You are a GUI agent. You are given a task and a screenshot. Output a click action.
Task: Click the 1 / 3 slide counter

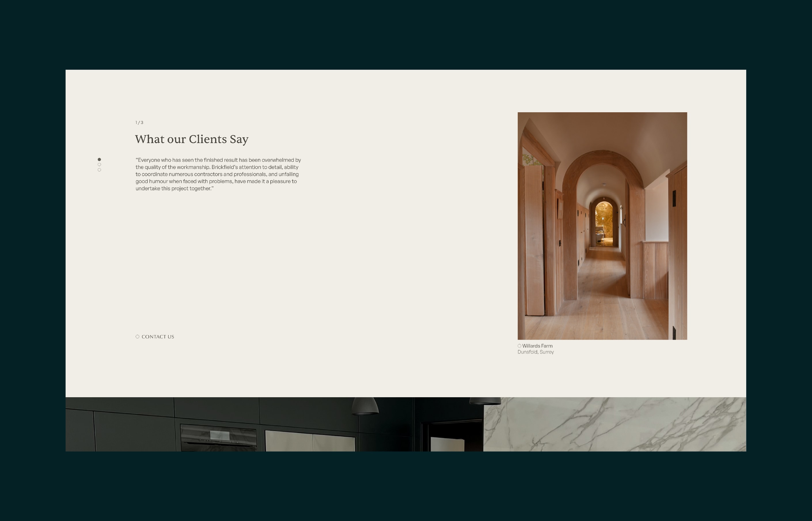(x=139, y=122)
